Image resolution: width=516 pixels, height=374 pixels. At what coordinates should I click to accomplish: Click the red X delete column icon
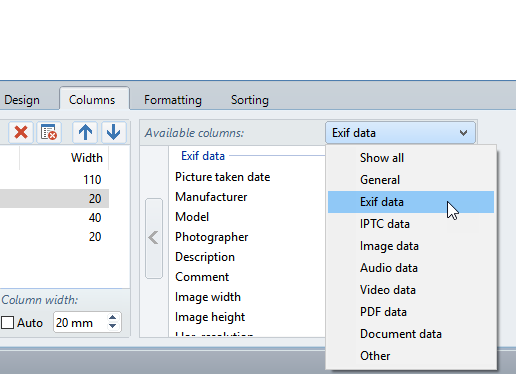click(21, 132)
